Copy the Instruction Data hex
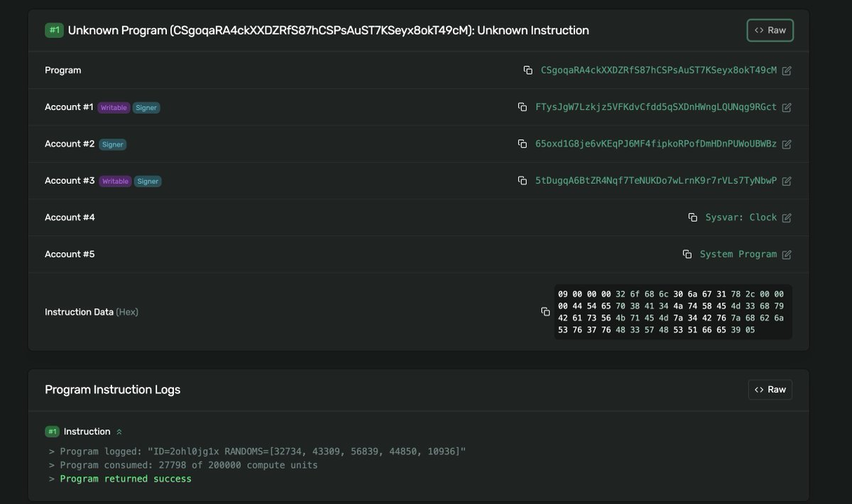Screen dimensions: 852x504 pyautogui.click(x=545, y=312)
